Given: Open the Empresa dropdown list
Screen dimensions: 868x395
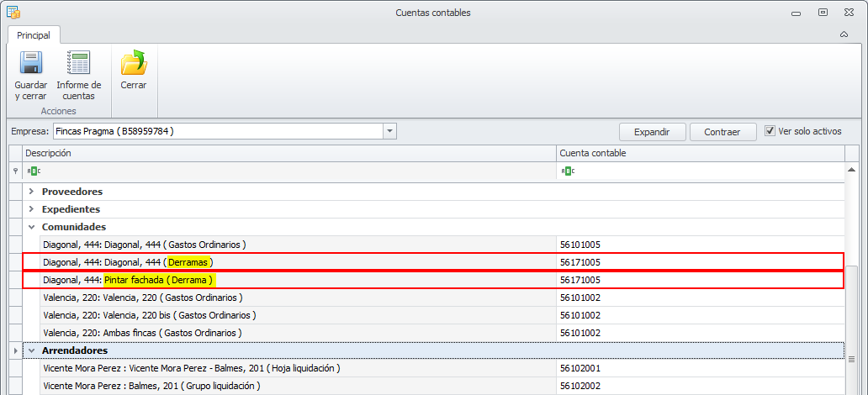Looking at the screenshot, I should point(390,131).
